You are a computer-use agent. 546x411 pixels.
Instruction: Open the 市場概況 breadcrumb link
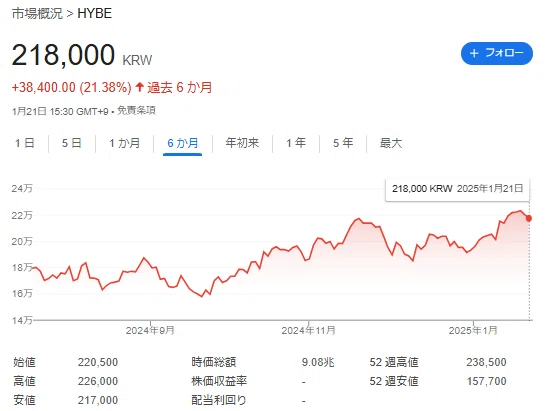click(37, 13)
